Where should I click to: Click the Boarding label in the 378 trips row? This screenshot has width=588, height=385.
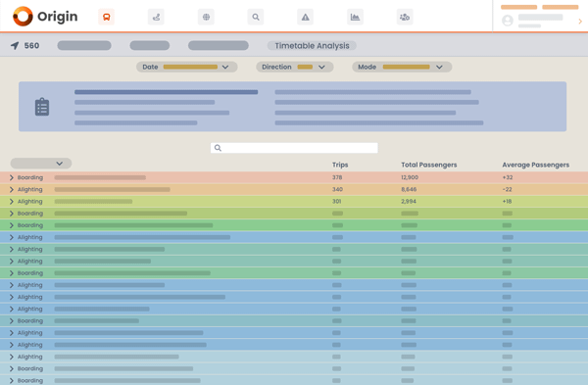[30, 177]
